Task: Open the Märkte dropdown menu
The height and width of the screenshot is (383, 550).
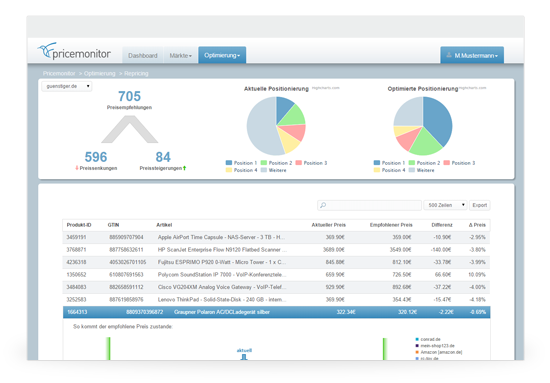Action: click(x=181, y=55)
